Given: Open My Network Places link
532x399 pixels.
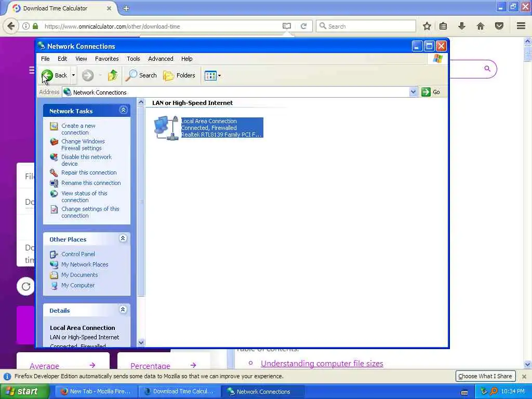Looking at the screenshot, I should point(85,264).
